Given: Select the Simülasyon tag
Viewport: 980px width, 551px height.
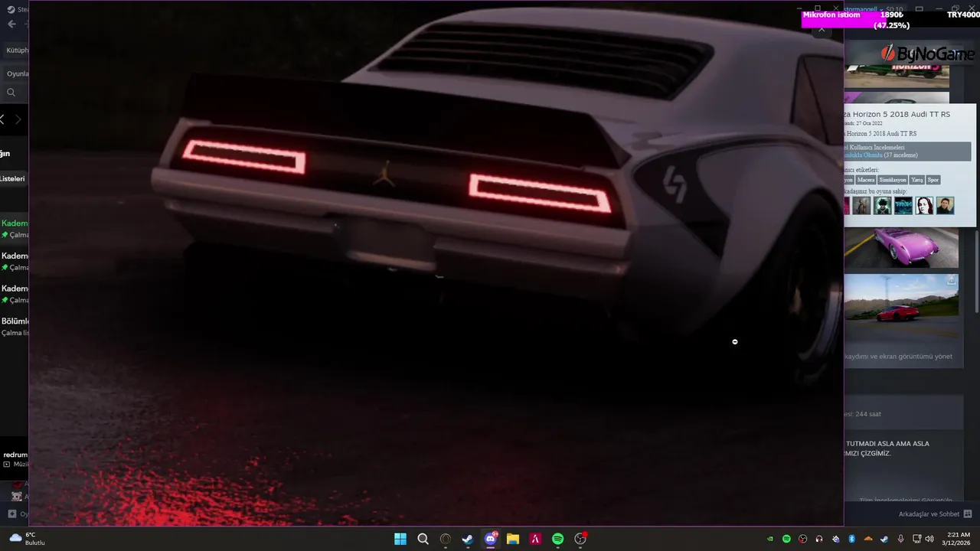Looking at the screenshot, I should (893, 180).
